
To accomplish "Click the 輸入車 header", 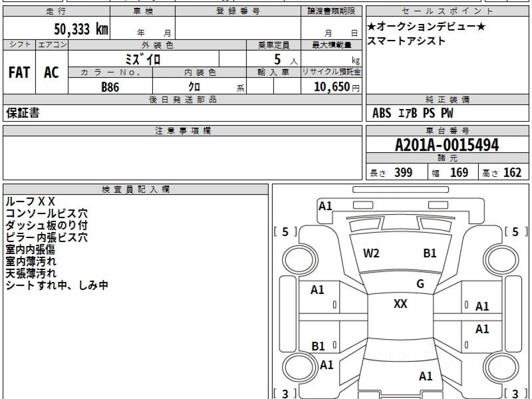I will pyautogui.click(x=274, y=73).
